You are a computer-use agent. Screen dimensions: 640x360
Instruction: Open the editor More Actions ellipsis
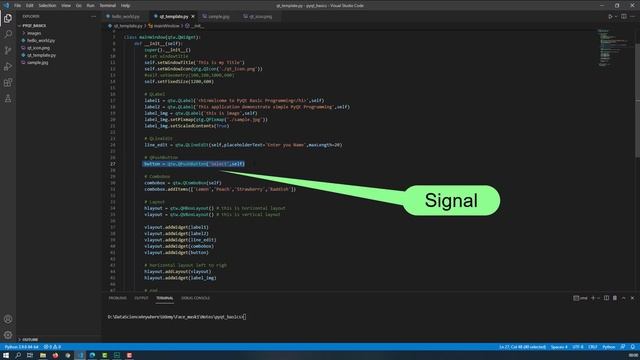coord(632,16)
